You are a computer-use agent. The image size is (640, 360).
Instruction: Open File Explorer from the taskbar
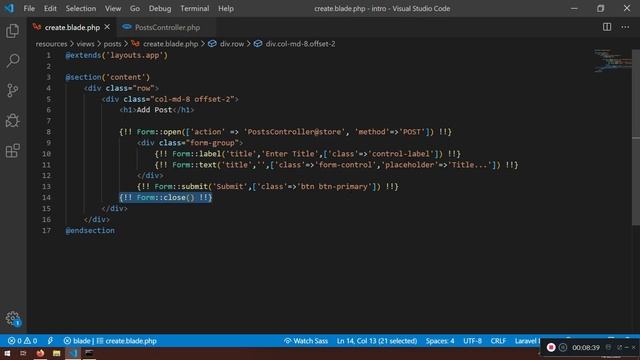(56, 353)
